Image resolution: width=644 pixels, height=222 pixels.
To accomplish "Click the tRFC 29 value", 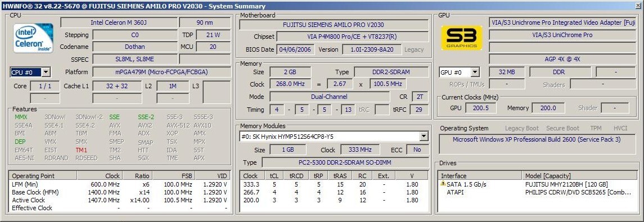I will [419, 110].
